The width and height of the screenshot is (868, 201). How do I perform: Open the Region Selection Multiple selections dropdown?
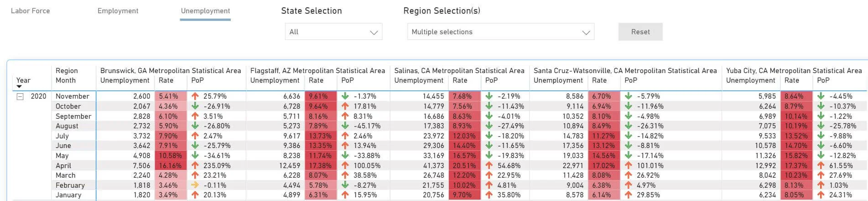(x=501, y=32)
